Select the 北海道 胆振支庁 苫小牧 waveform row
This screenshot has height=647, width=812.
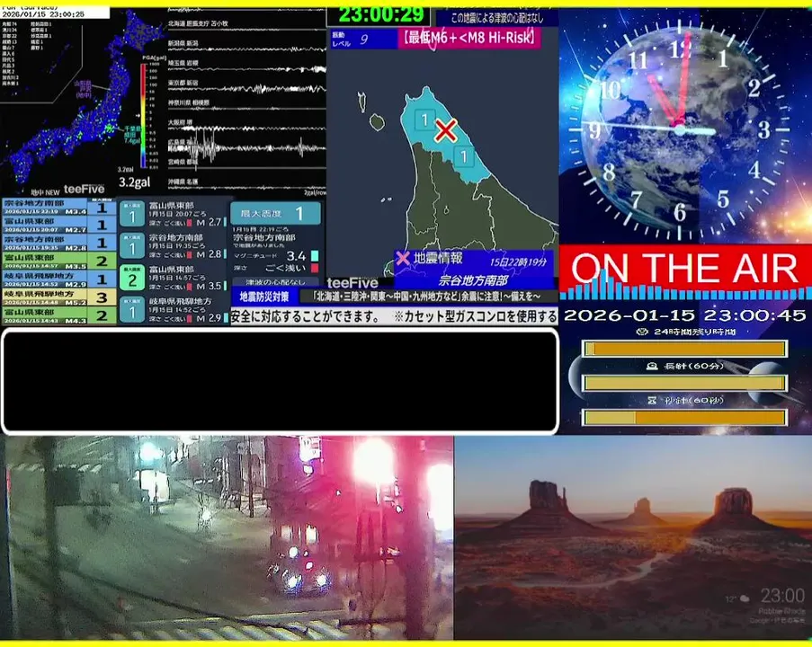click(247, 26)
